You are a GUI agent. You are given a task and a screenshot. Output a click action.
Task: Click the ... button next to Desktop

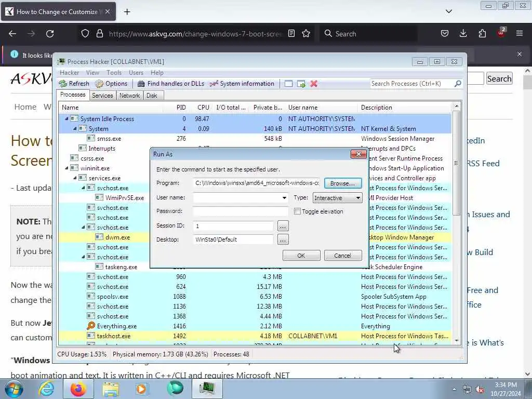[283, 240]
